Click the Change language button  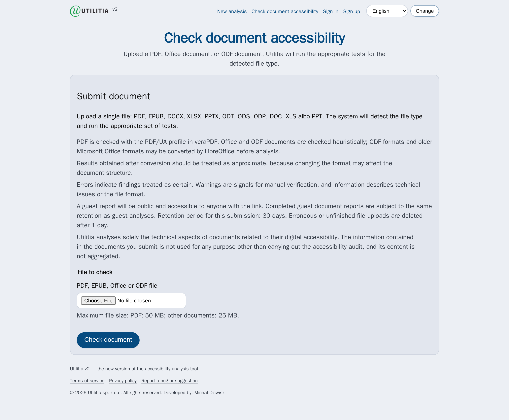pyautogui.click(x=424, y=11)
